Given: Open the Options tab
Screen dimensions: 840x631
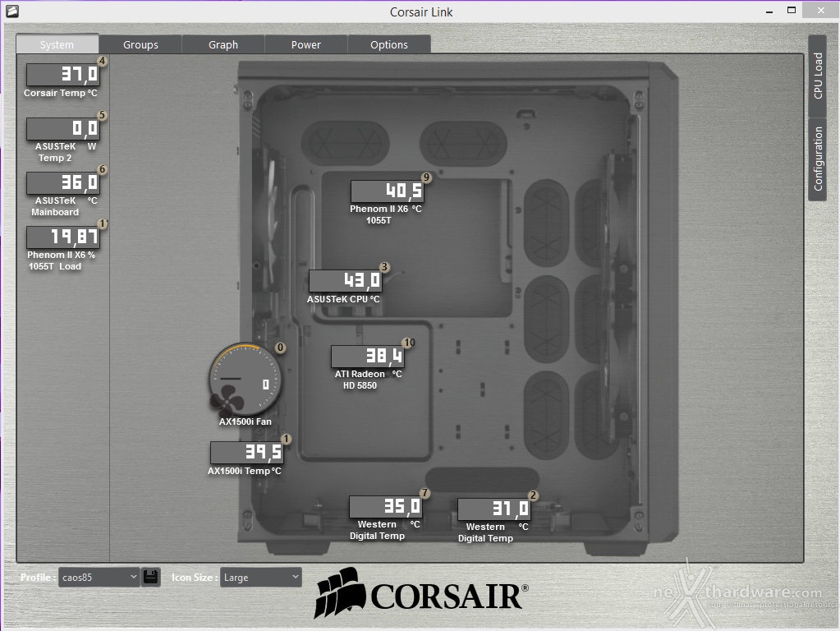Looking at the screenshot, I should click(389, 44).
